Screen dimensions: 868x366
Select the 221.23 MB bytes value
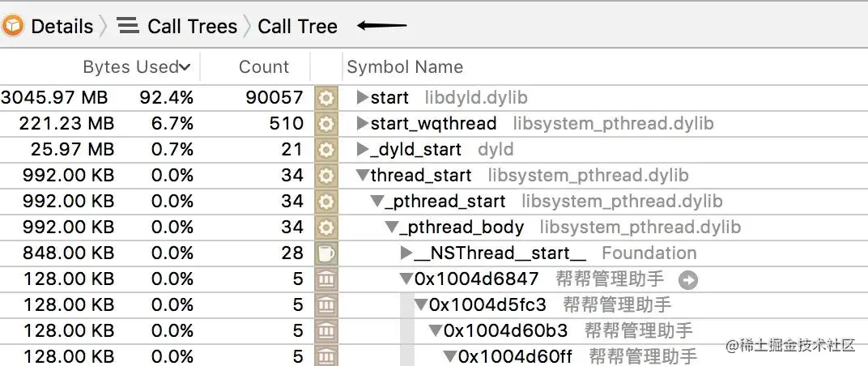[x=66, y=123]
